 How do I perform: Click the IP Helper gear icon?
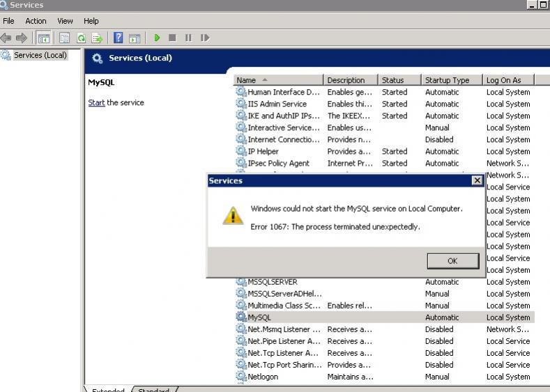(240, 151)
